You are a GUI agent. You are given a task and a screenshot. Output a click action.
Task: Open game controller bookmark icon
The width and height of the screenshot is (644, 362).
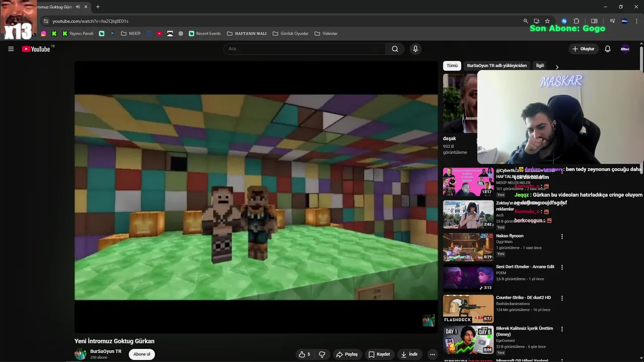(x=170, y=34)
